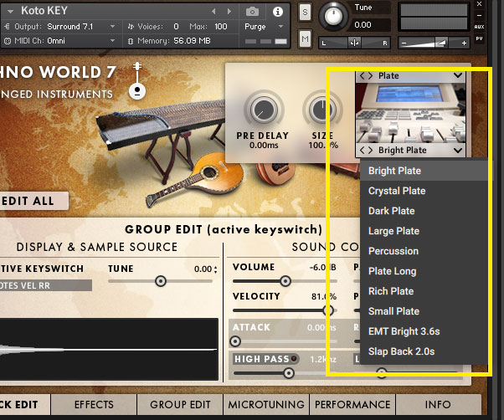Open Output Surround 7.1 dropdown
The width and height of the screenshot is (504, 420).
(112, 26)
